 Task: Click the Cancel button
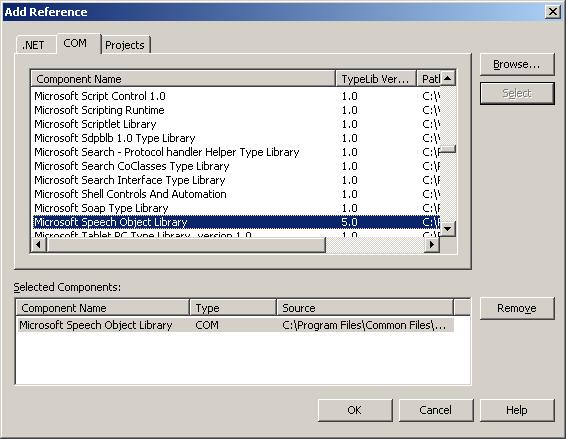pos(436,410)
